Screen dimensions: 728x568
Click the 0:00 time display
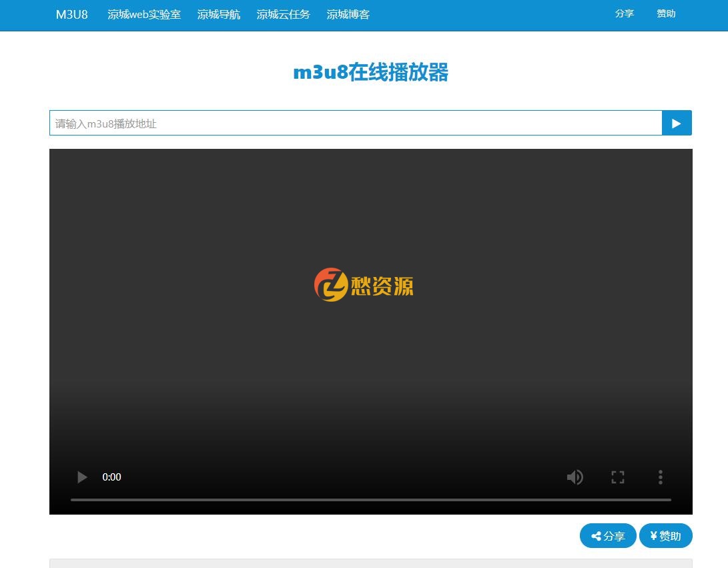point(111,477)
